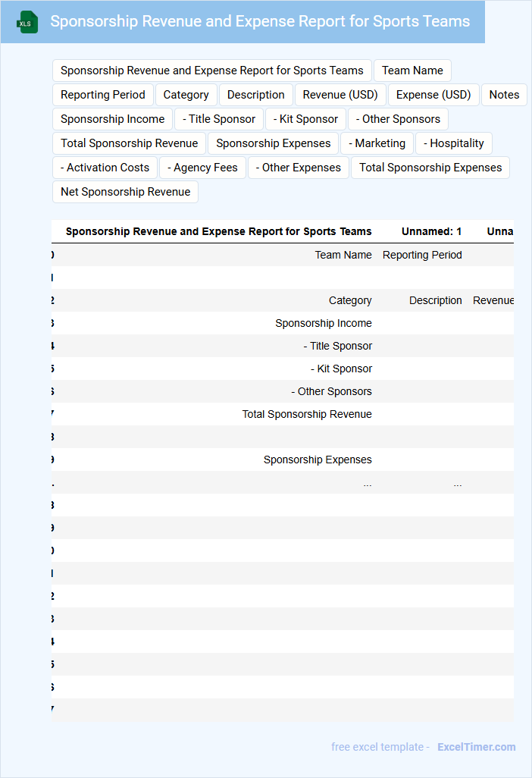This screenshot has height=778, width=532.
Task: Click the Net Sponsorship Revenue tag
Action: (126, 192)
